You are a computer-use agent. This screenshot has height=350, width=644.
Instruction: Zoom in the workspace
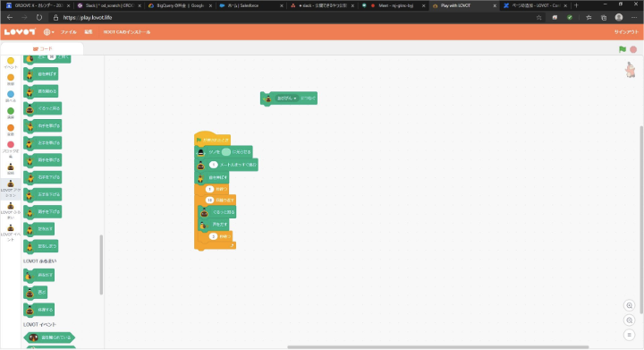point(629,305)
